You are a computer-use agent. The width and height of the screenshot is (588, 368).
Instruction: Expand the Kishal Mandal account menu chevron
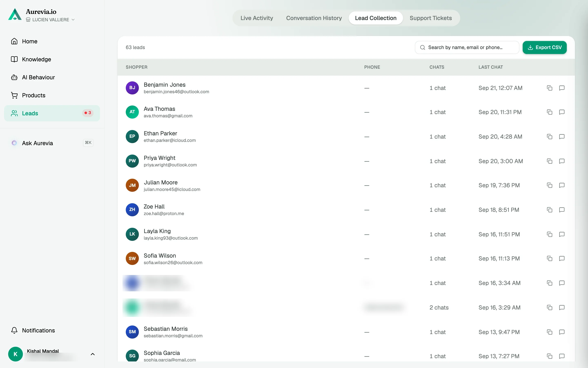point(92,354)
